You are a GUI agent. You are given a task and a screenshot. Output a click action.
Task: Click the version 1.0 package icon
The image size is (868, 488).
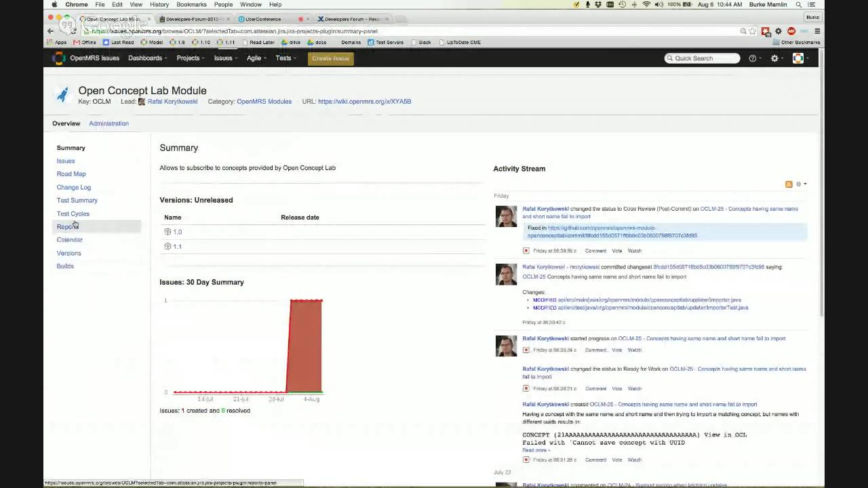tap(167, 232)
